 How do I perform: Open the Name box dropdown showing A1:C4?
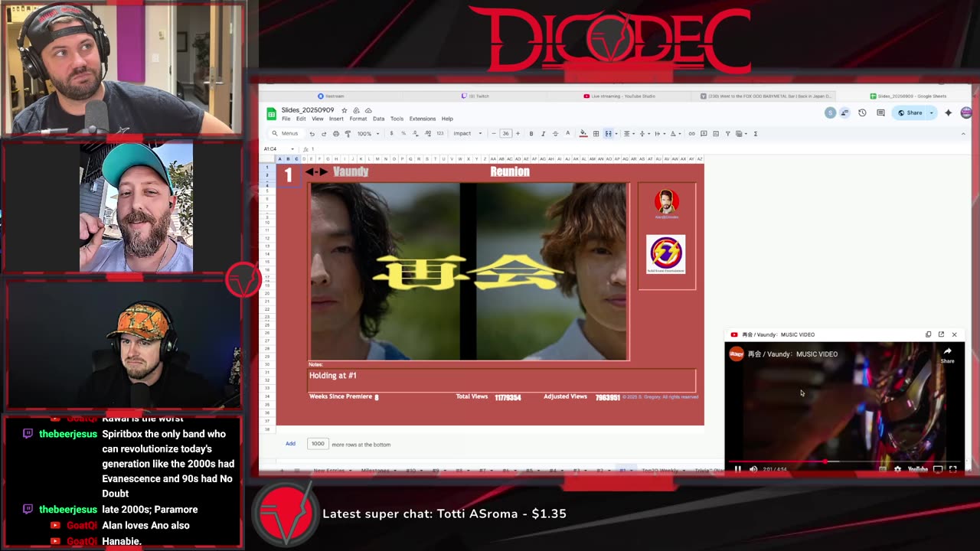point(292,149)
